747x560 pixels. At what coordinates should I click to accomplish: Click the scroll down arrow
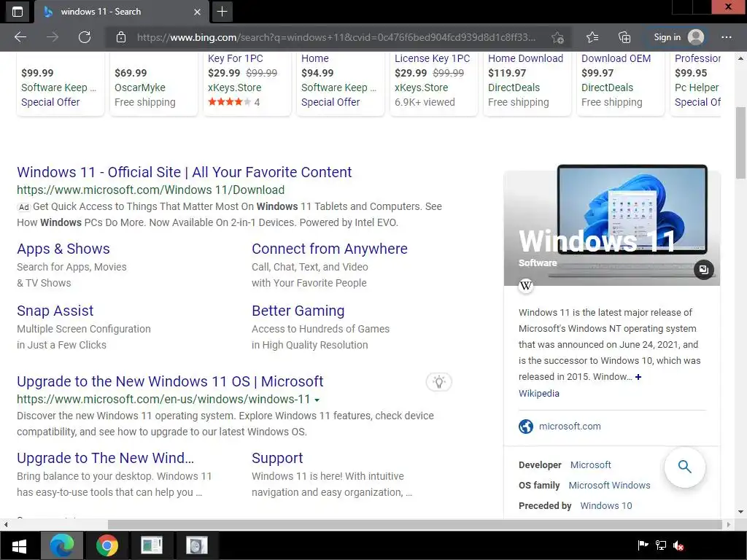click(x=740, y=513)
